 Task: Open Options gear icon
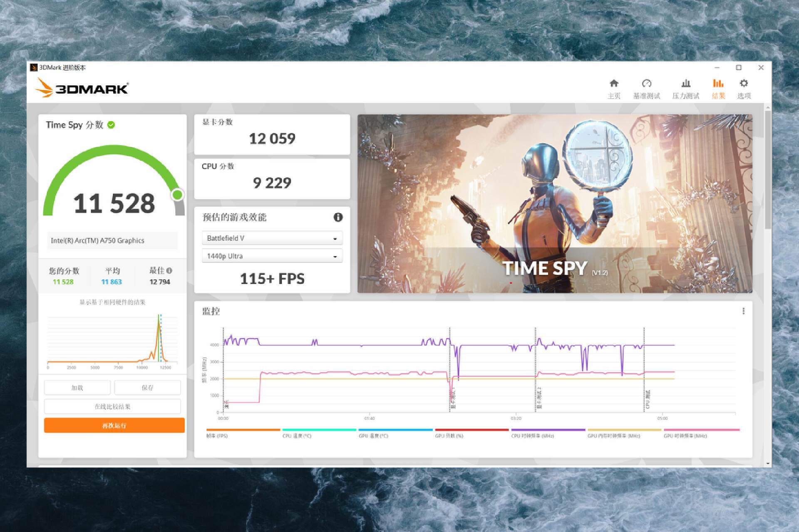click(744, 83)
